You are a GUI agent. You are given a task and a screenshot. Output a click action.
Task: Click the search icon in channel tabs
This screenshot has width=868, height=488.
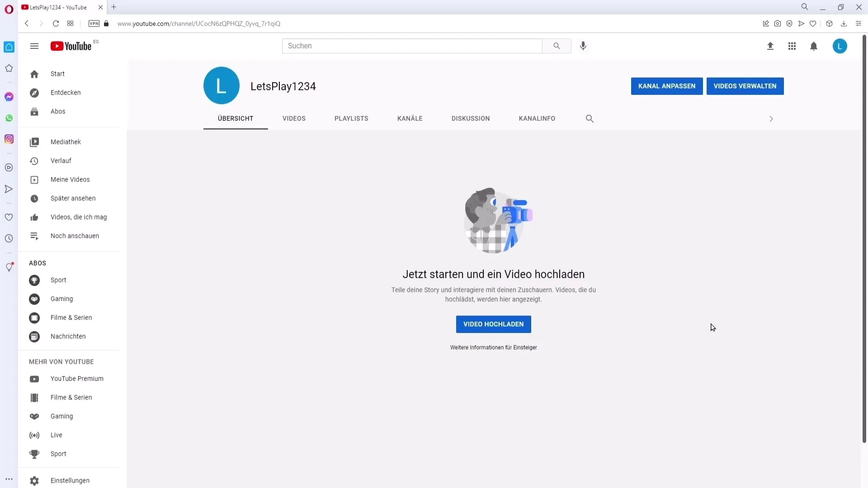point(590,118)
